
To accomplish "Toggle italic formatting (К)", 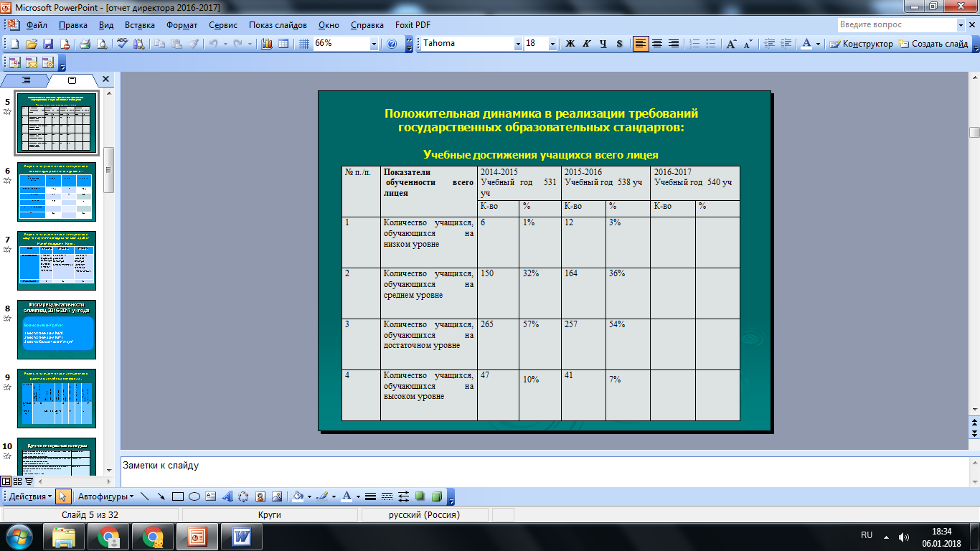I will coord(587,44).
